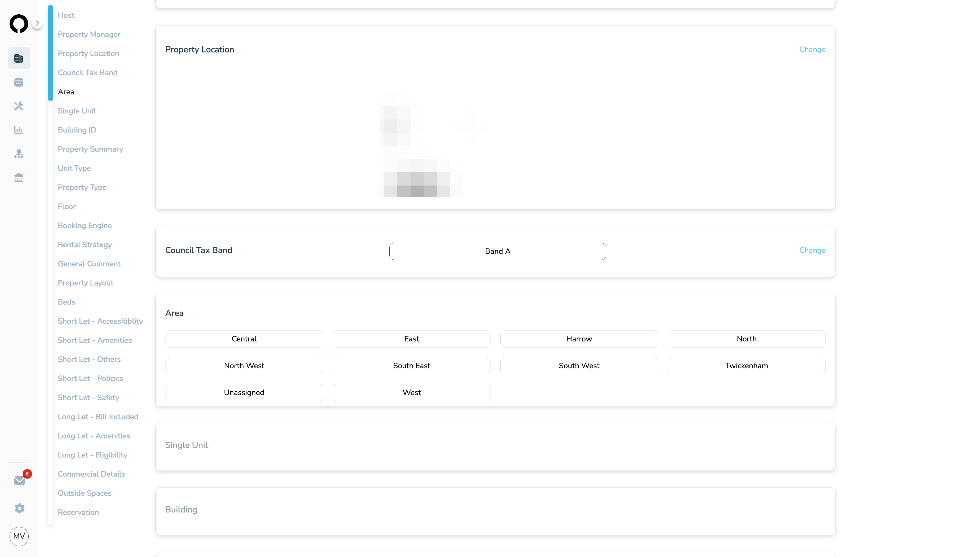This screenshot has height=557, width=980.
Task: Jump to Host section
Action: pyautogui.click(x=66, y=15)
